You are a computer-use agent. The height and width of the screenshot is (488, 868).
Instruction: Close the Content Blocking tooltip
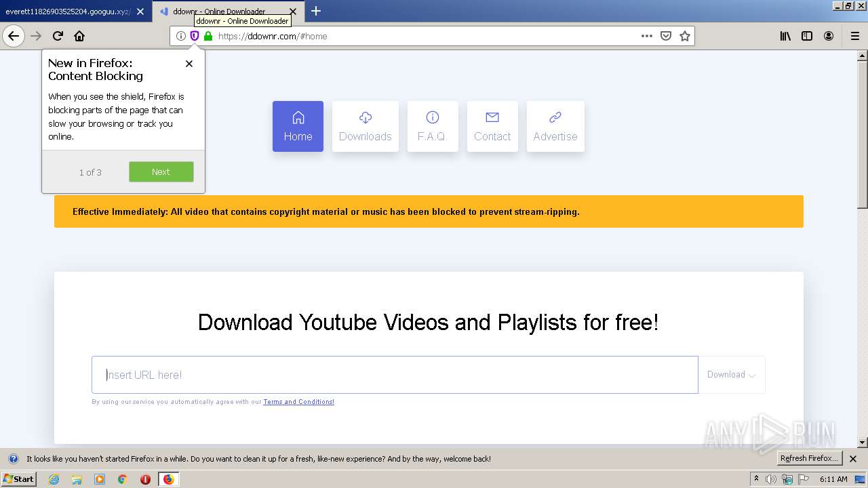pyautogui.click(x=189, y=63)
